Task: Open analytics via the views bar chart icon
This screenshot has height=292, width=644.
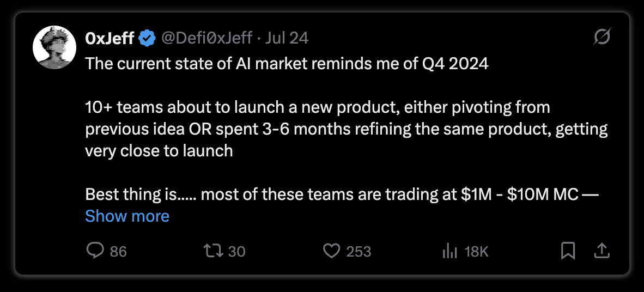Action: pyautogui.click(x=449, y=251)
